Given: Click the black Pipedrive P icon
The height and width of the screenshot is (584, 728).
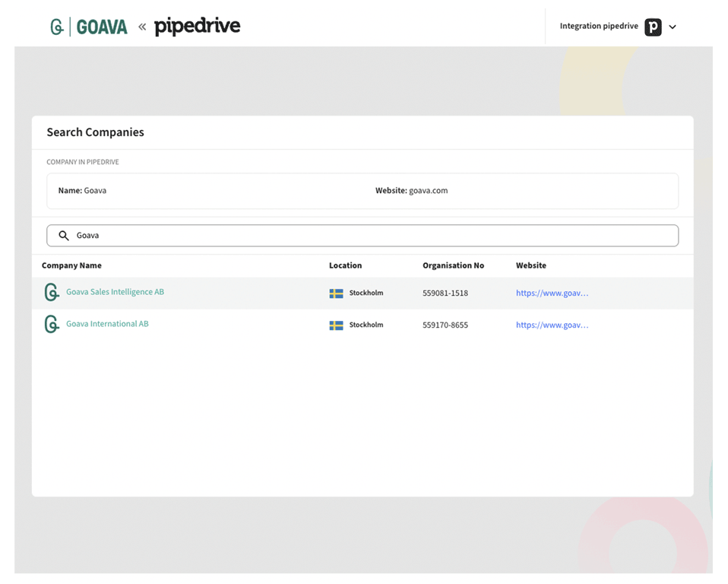Looking at the screenshot, I should tap(653, 27).
